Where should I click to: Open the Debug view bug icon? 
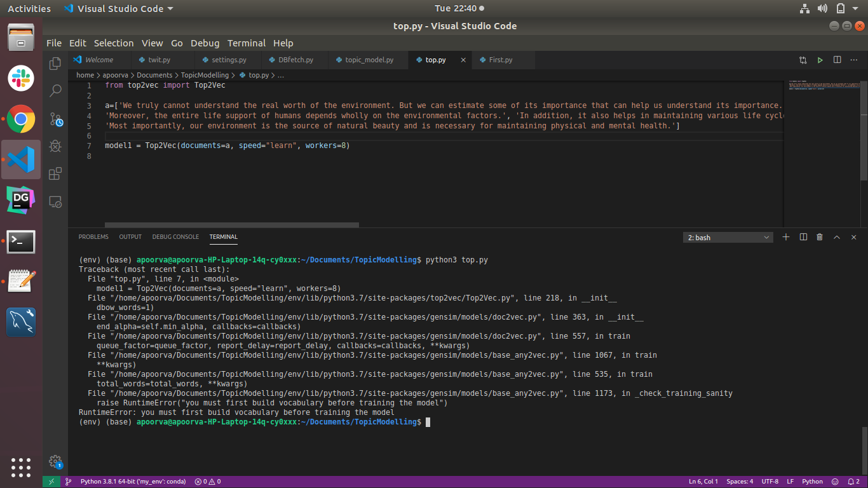55,146
